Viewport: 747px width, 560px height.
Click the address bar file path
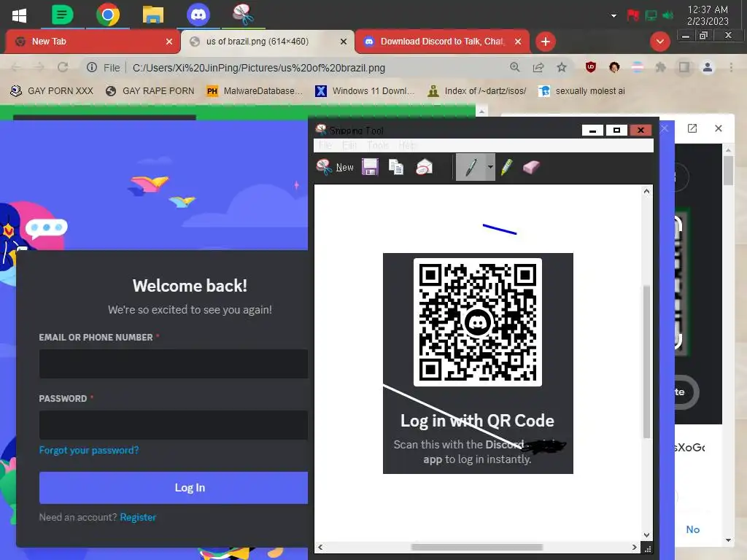pos(259,68)
